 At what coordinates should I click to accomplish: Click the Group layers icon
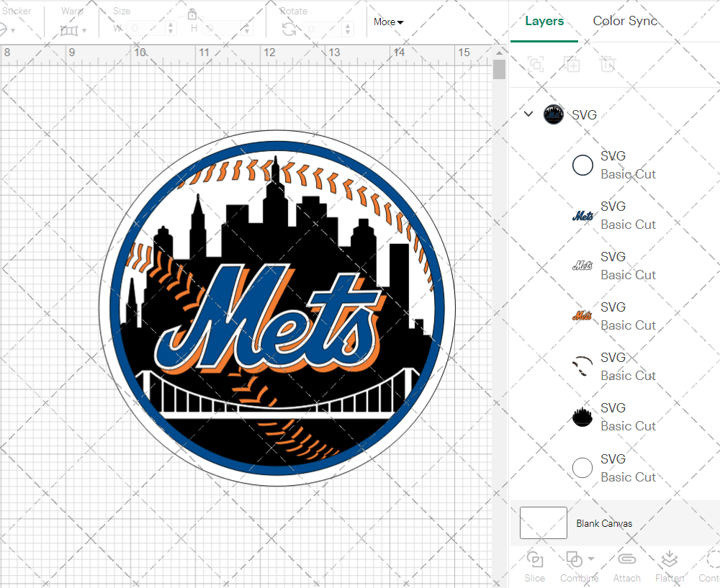(536, 64)
